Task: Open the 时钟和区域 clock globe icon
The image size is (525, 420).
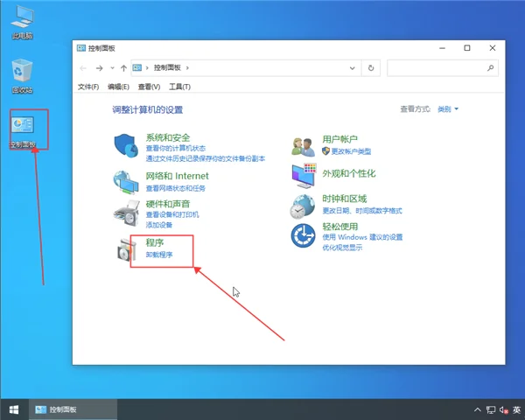Action: 303,206
